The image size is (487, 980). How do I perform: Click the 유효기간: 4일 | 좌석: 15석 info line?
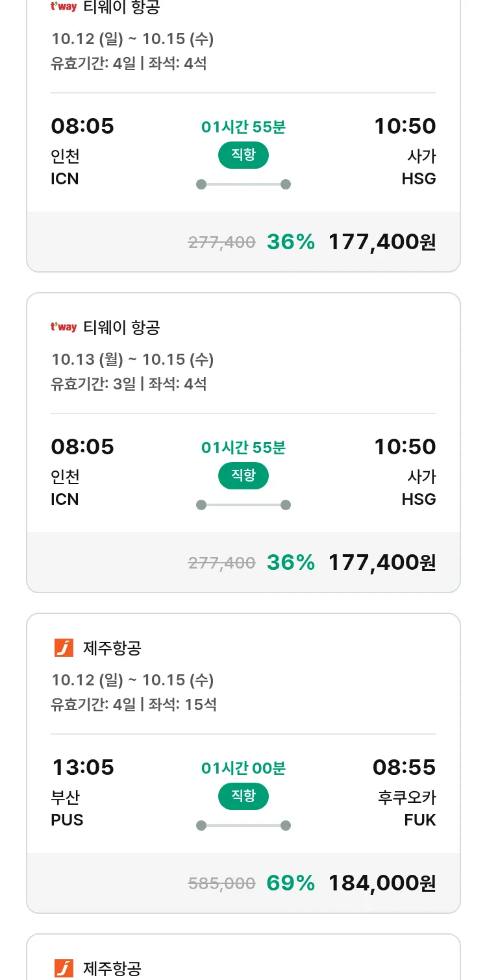pos(134,704)
